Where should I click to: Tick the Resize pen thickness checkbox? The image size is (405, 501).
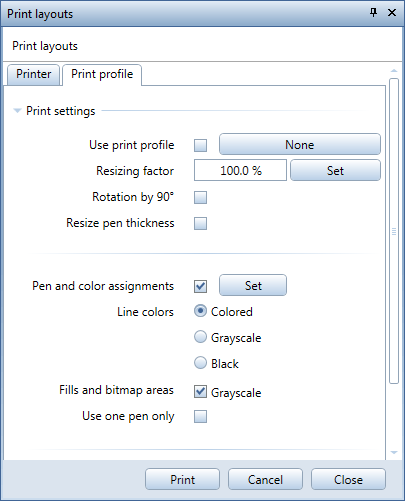point(200,223)
